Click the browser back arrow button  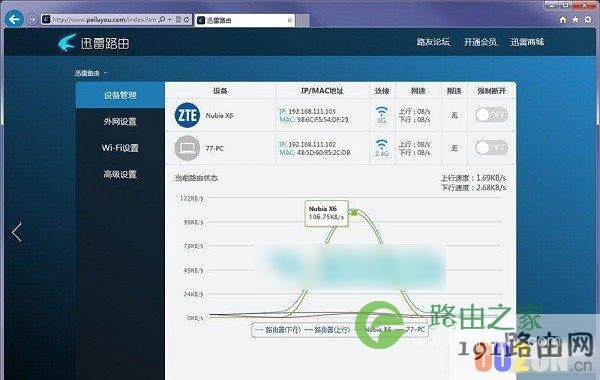(14, 19)
